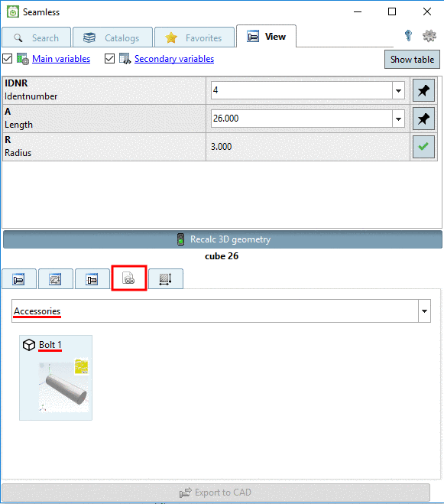Click the Accessories combo box text
The height and width of the screenshot is (504, 444).
37,311
